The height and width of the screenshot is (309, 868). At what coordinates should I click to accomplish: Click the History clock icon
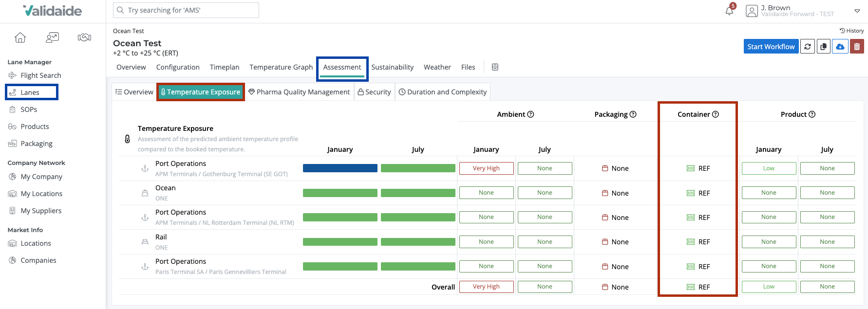842,31
